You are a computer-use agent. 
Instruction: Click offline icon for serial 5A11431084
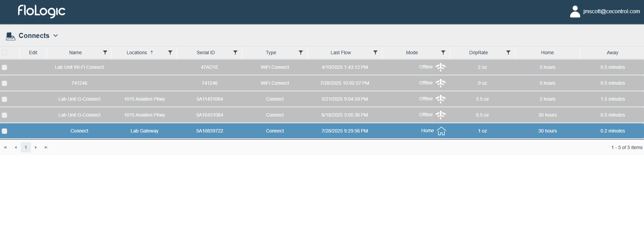(441, 99)
